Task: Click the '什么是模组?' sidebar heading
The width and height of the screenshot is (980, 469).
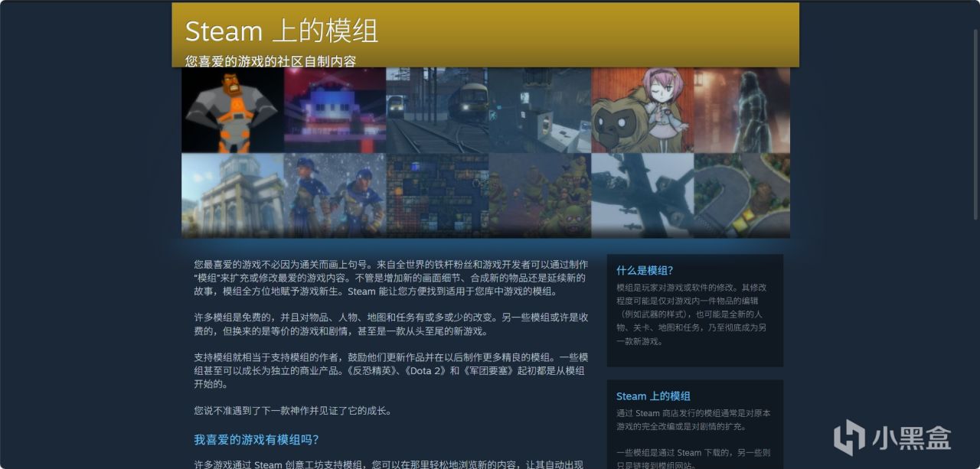Action: click(x=645, y=270)
